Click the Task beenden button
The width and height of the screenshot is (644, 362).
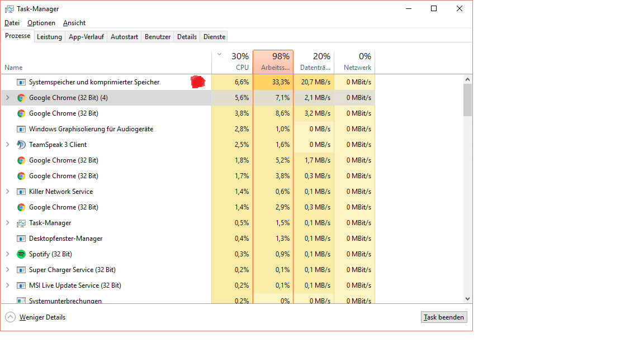[444, 317]
